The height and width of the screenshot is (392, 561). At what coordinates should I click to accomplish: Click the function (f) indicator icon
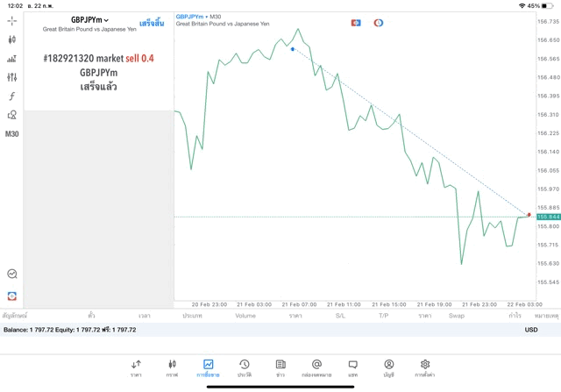(x=11, y=96)
